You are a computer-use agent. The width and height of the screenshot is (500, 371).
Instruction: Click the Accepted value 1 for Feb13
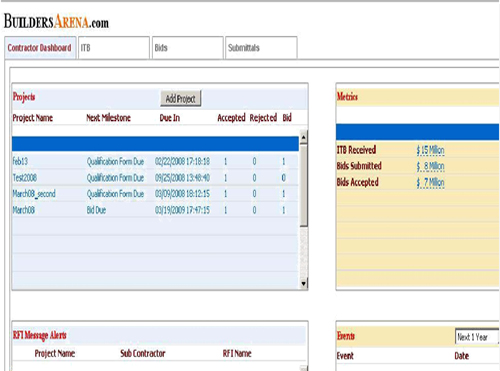coord(226,162)
